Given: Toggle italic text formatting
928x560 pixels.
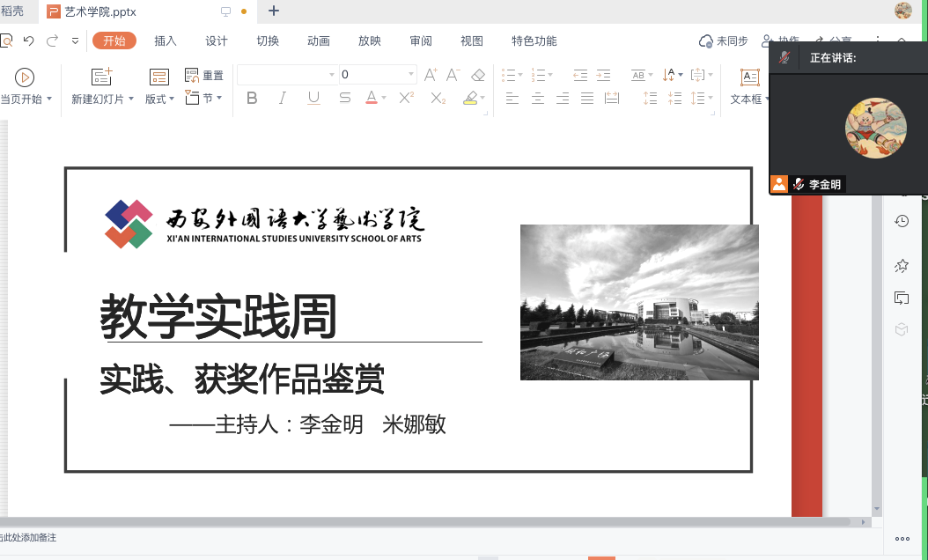Looking at the screenshot, I should pos(283,98).
